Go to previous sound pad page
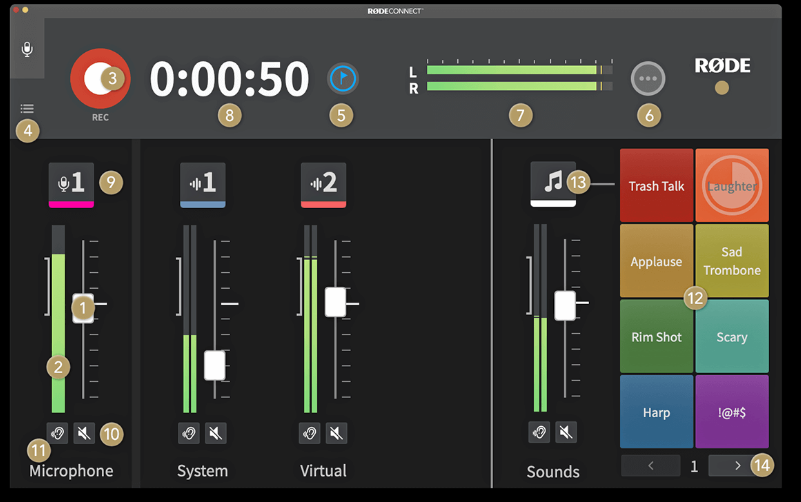 tap(651, 465)
